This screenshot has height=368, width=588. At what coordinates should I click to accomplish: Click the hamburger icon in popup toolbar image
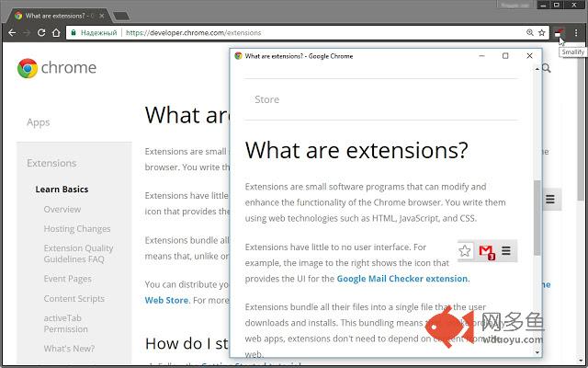[506, 250]
